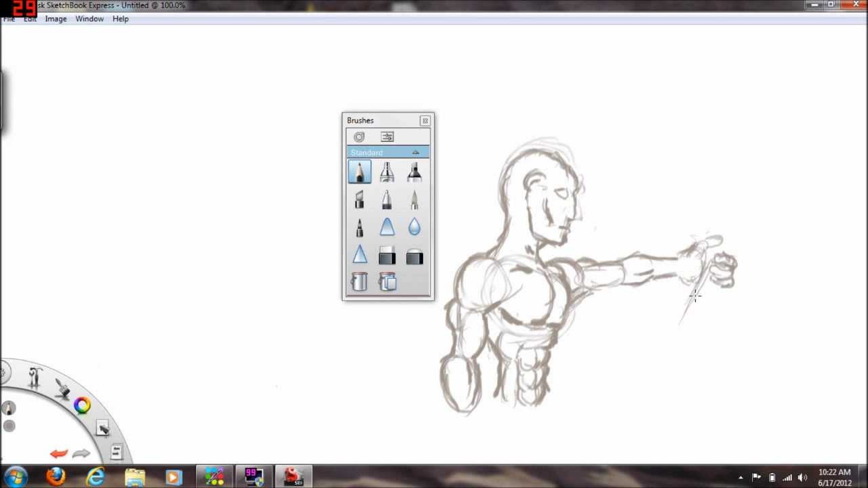The height and width of the screenshot is (488, 868).
Task: Open File Explorer folder in taskbar
Action: pyautogui.click(x=135, y=477)
